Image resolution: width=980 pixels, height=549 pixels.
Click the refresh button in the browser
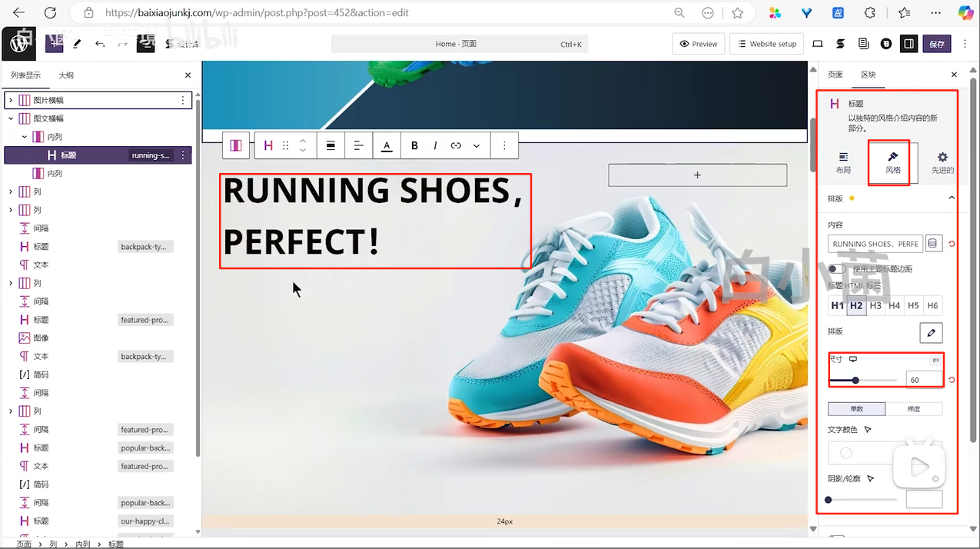[50, 13]
